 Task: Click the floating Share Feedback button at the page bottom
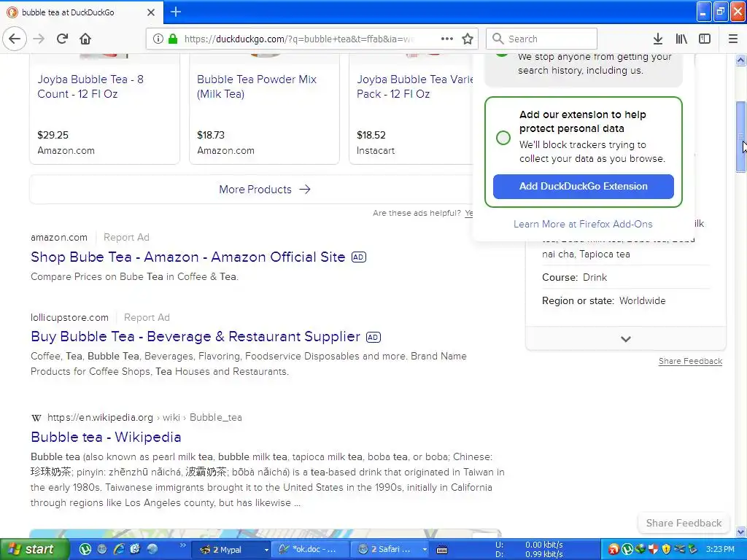pyautogui.click(x=684, y=523)
